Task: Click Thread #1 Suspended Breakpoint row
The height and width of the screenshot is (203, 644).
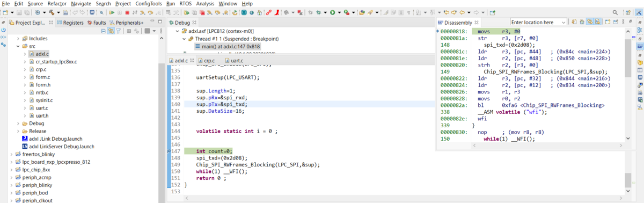Action: (233, 39)
